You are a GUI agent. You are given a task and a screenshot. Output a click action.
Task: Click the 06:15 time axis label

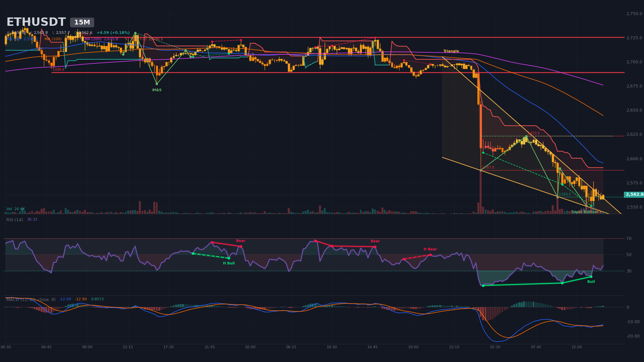pos(291,347)
